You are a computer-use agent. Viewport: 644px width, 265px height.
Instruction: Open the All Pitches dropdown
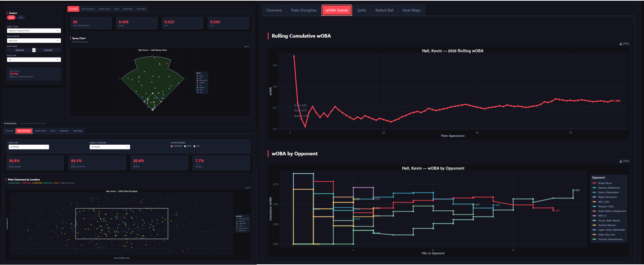pyautogui.click(x=29, y=147)
